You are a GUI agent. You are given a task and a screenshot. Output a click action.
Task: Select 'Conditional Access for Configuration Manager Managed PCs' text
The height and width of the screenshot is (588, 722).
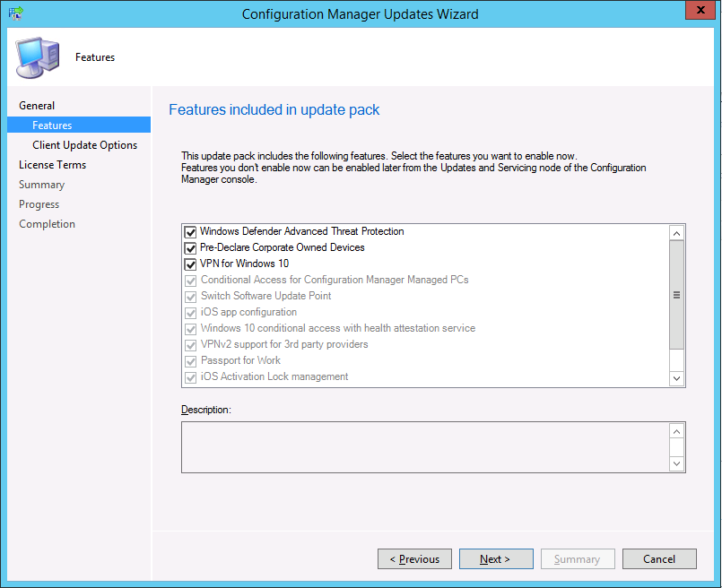335,280
